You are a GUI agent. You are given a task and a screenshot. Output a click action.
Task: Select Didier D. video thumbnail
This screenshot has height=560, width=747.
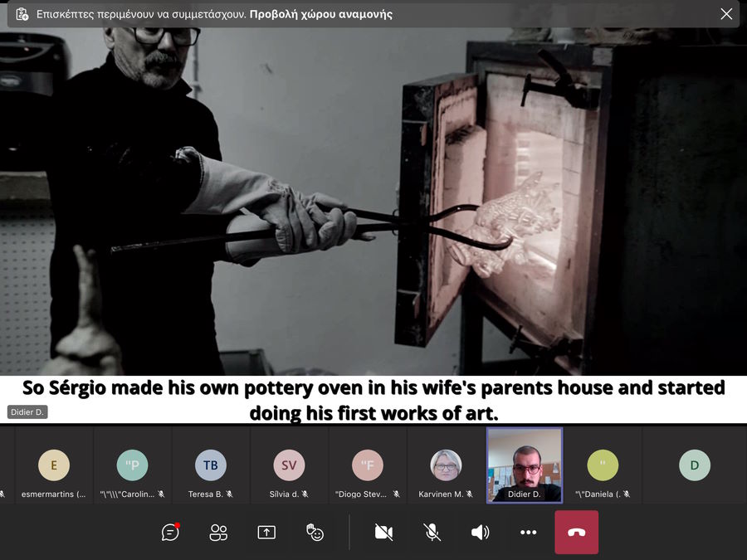point(525,465)
